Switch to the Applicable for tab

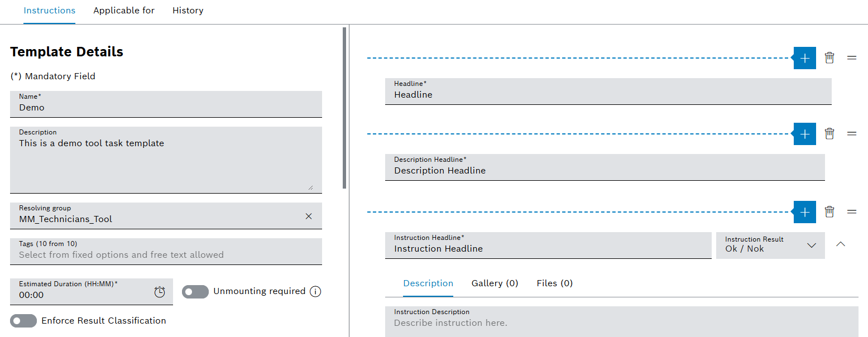pos(123,10)
